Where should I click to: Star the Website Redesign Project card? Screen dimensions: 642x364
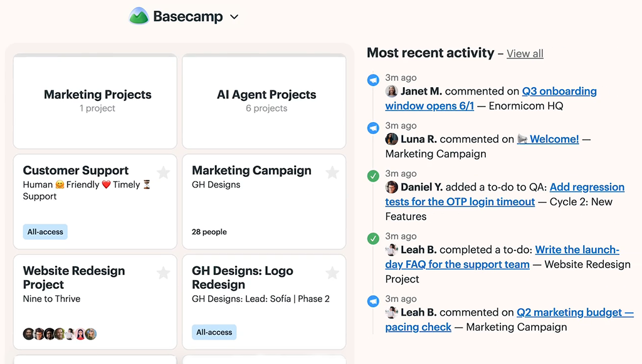point(164,273)
